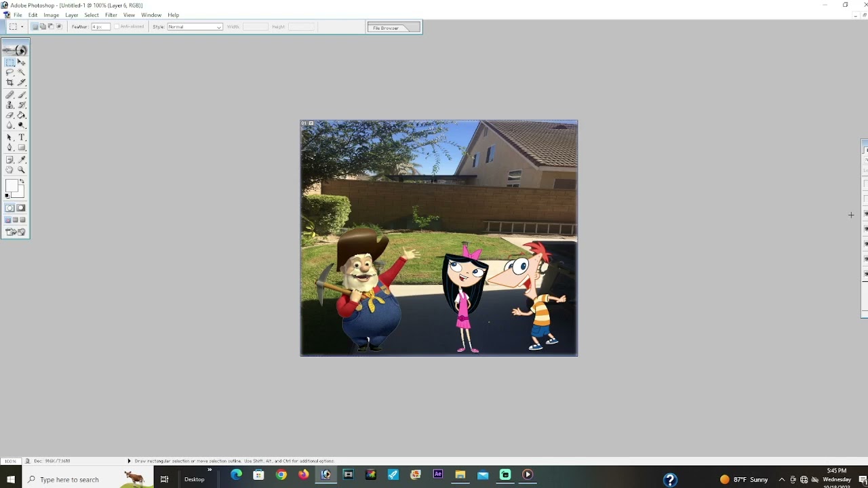
Task: Open the weather widget showing 87°F Sunny
Action: coord(744,479)
